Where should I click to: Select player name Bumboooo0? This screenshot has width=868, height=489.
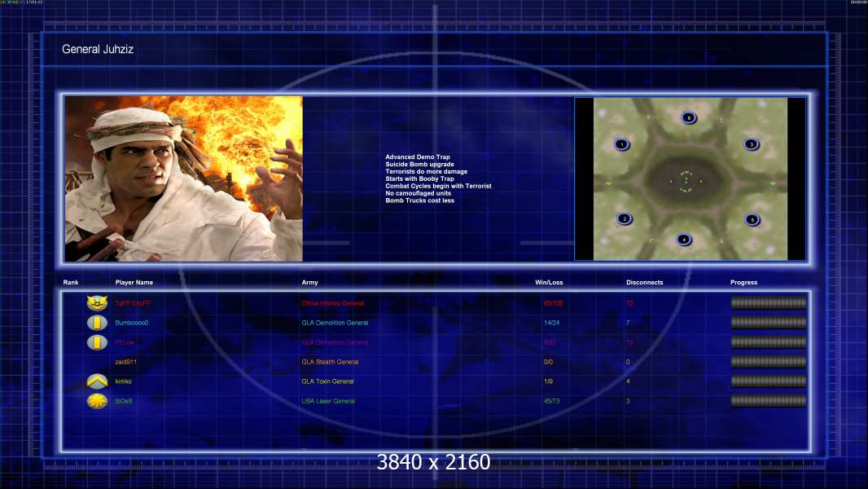[132, 323]
